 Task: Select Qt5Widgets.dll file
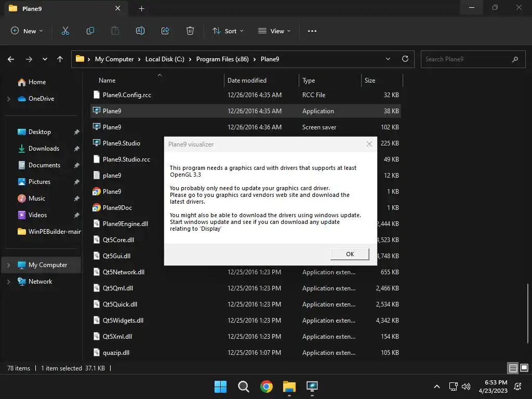(x=245, y=321)
